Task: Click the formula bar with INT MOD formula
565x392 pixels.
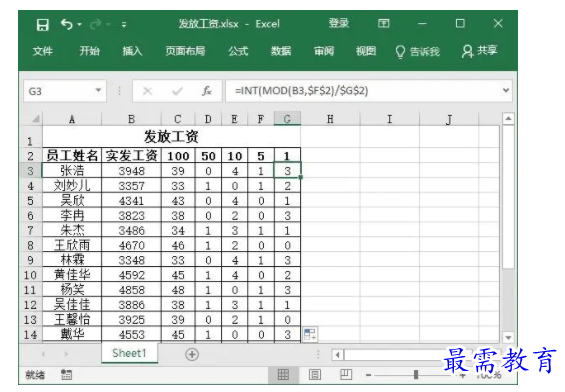Action: [362, 91]
